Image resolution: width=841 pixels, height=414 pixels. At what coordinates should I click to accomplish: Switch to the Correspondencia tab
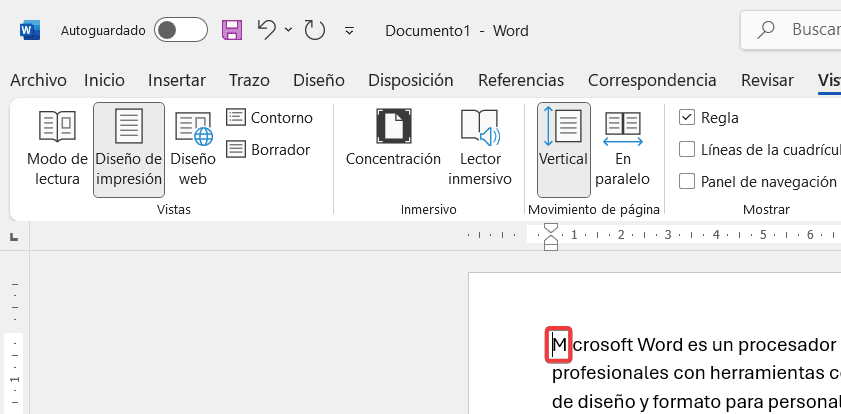[x=652, y=80]
